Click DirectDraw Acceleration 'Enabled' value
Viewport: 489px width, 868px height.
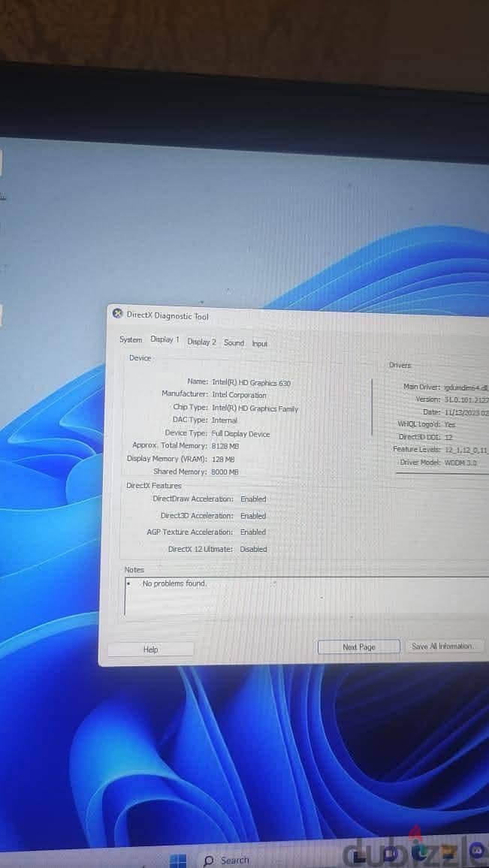[x=253, y=499]
